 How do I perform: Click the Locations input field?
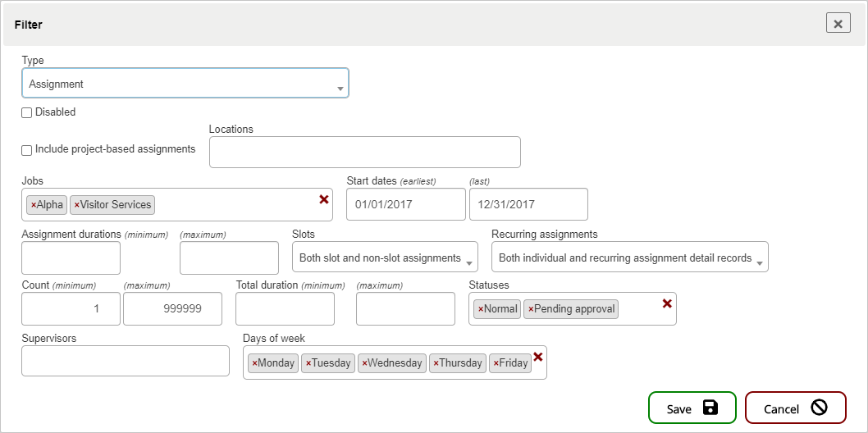click(x=364, y=153)
